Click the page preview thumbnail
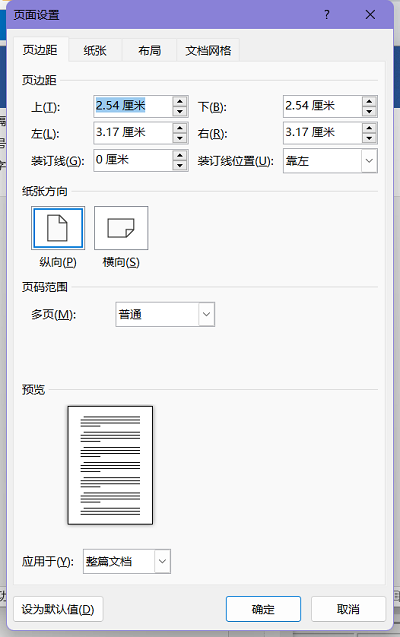Screen dimensions: 400x637 coord(110,465)
